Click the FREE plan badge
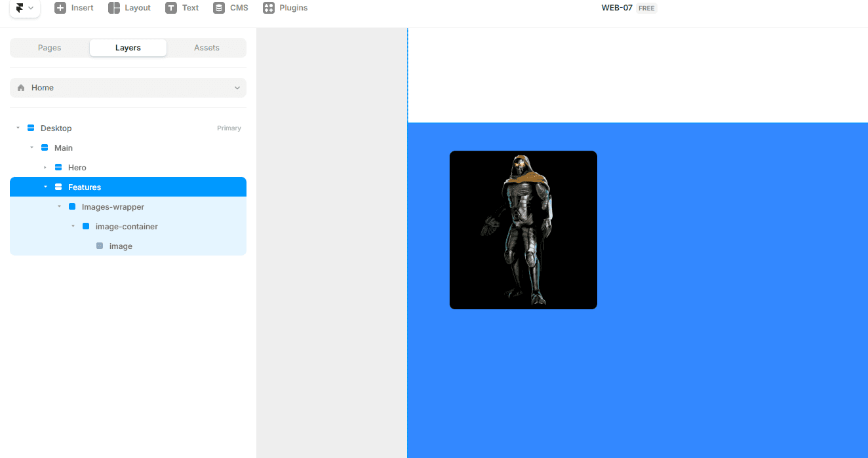 click(646, 8)
